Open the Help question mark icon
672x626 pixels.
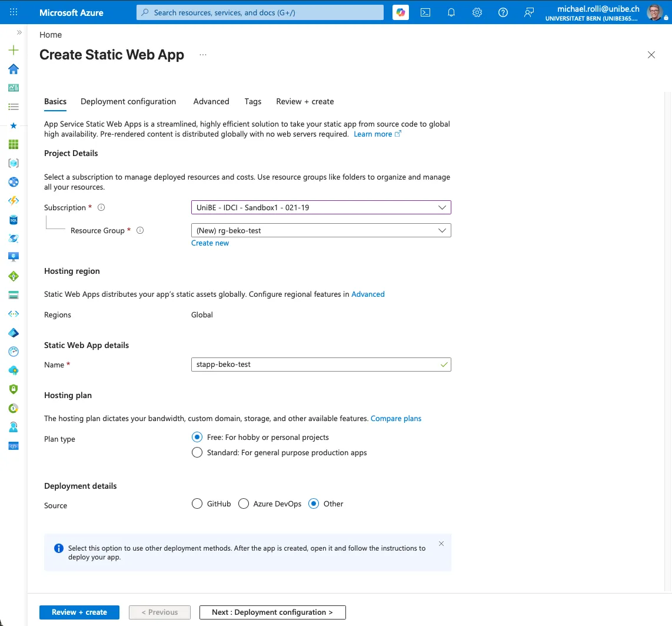click(503, 12)
